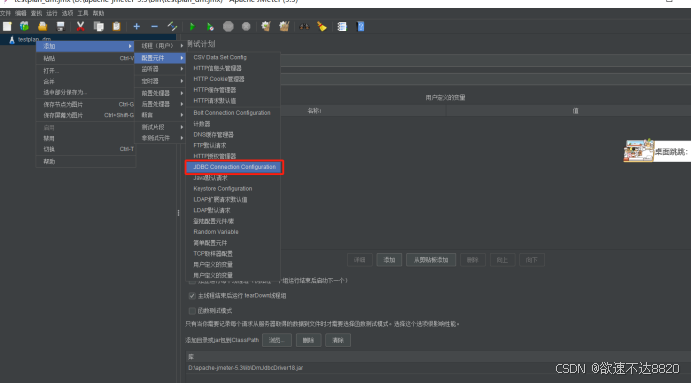
Task: Select JDBC Connection Configuration menu item
Action: 234,167
